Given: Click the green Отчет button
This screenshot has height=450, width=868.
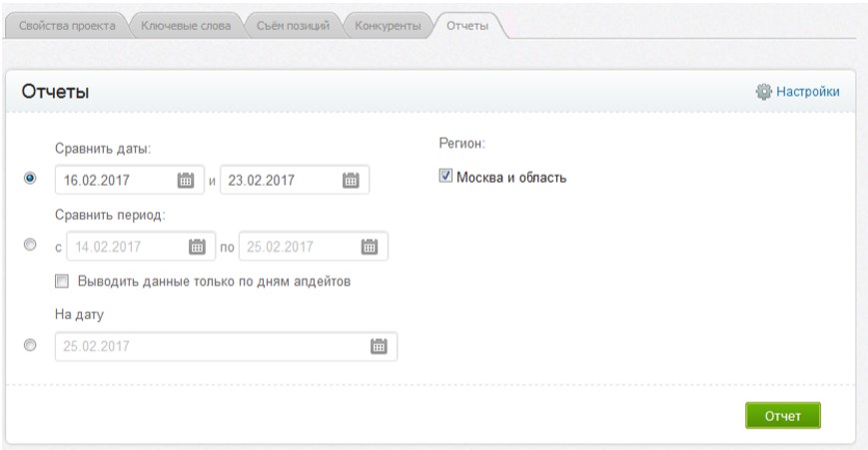Looking at the screenshot, I should coord(783,416).
